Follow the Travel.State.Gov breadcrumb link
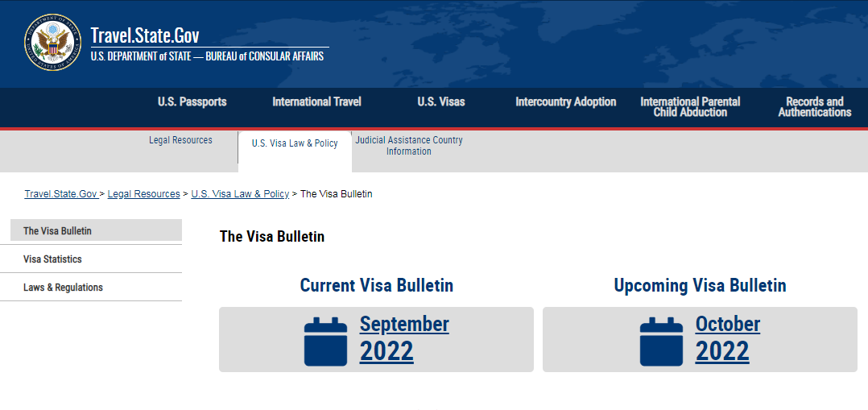This screenshot has height=410, width=868. pos(61,194)
